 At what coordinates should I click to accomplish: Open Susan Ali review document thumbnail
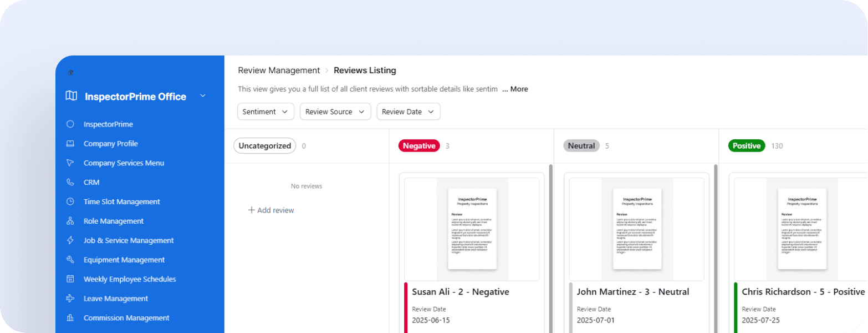[x=472, y=229]
